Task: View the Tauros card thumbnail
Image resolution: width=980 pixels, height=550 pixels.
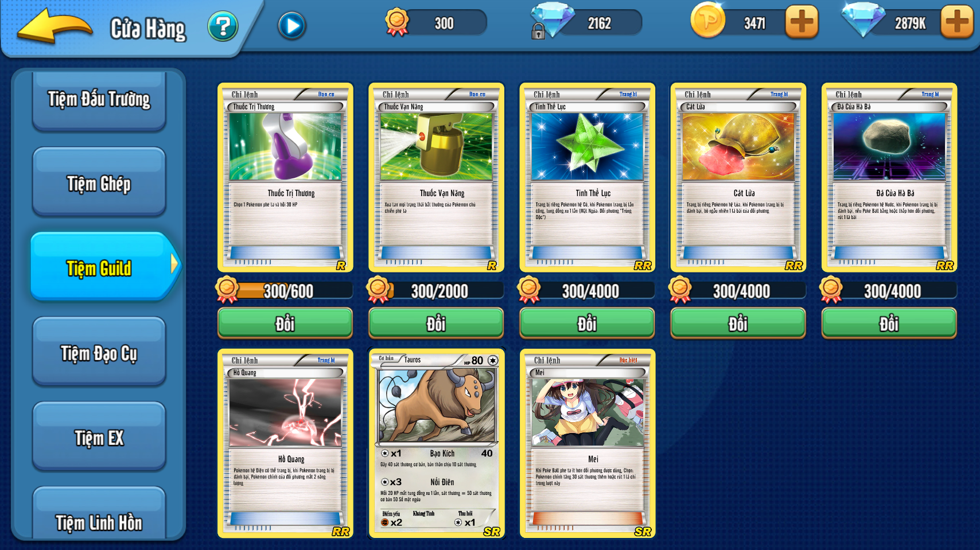Action: (x=436, y=444)
